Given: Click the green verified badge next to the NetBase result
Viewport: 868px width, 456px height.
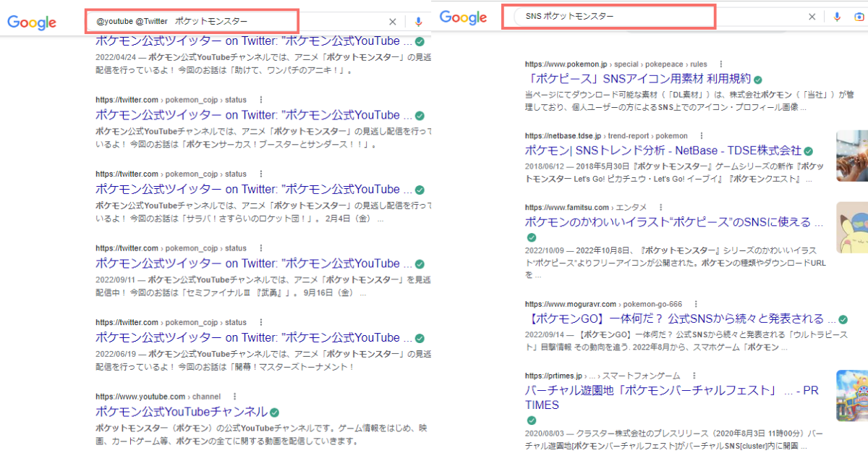Looking at the screenshot, I should [x=809, y=151].
